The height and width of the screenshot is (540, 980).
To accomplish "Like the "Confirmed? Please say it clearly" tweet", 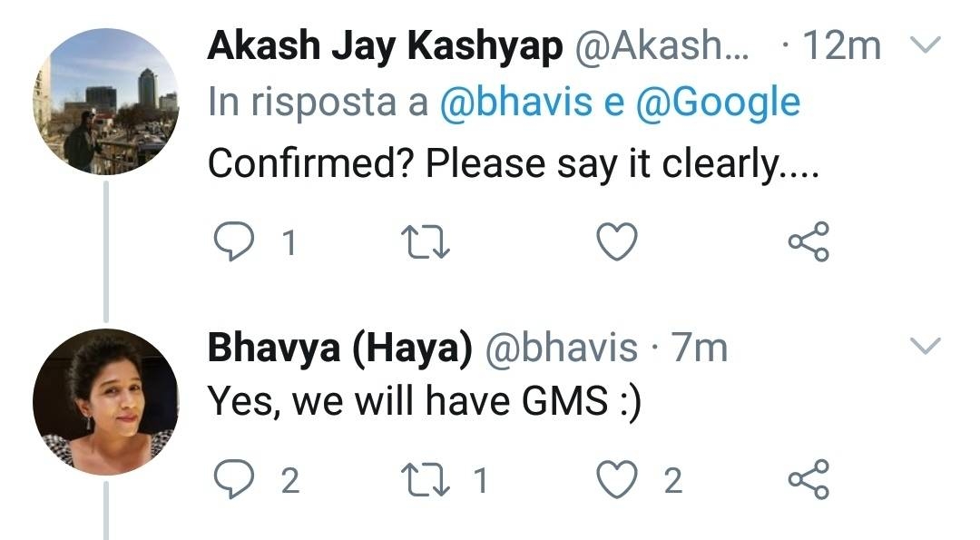I will pos(617,242).
